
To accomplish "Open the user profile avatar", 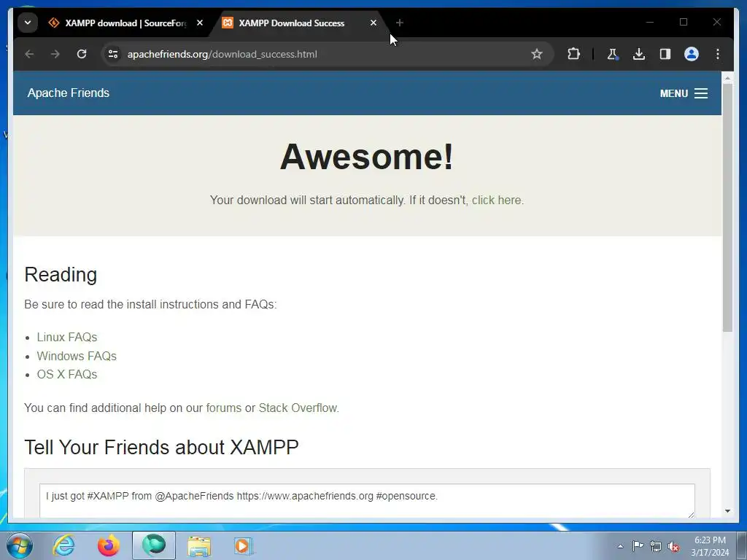I will click(692, 54).
